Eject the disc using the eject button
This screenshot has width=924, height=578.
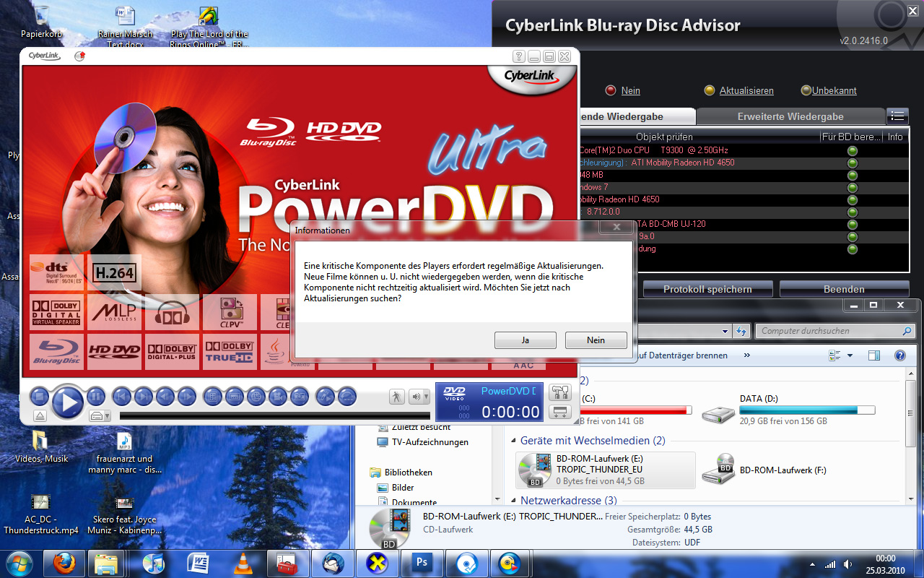pyautogui.click(x=39, y=415)
